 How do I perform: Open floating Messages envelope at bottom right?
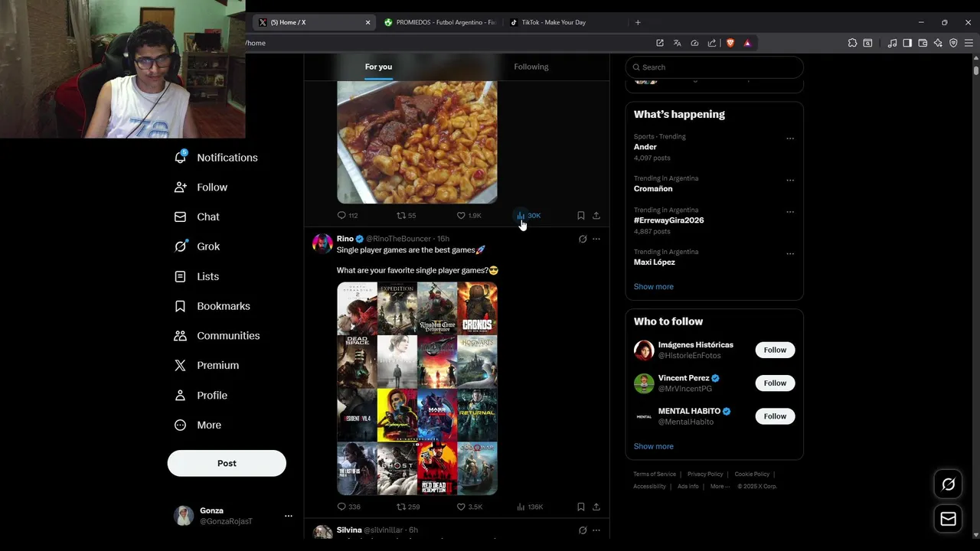click(x=949, y=519)
